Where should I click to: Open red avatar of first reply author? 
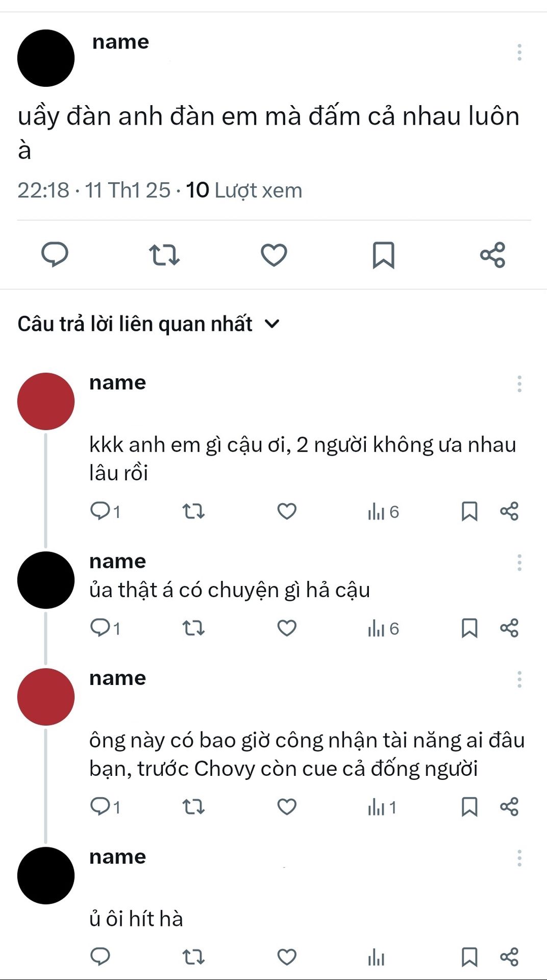(46, 401)
